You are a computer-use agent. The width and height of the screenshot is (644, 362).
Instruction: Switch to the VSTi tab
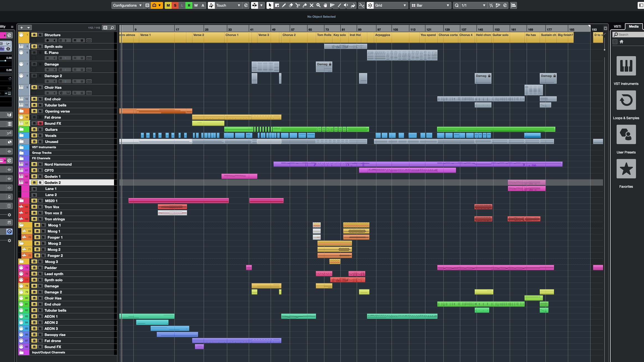tap(617, 27)
